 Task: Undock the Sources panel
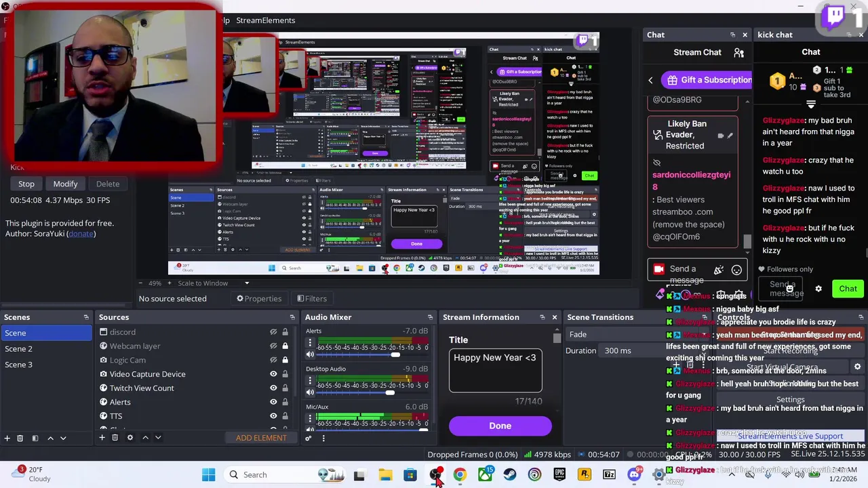[x=292, y=317]
